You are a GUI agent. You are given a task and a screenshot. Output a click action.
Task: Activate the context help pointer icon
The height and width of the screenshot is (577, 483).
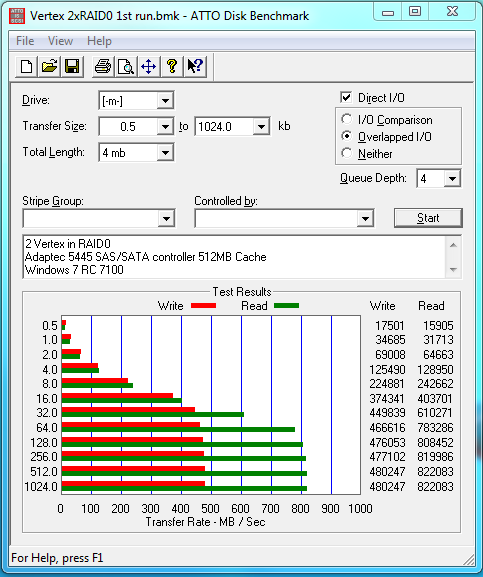pos(195,67)
